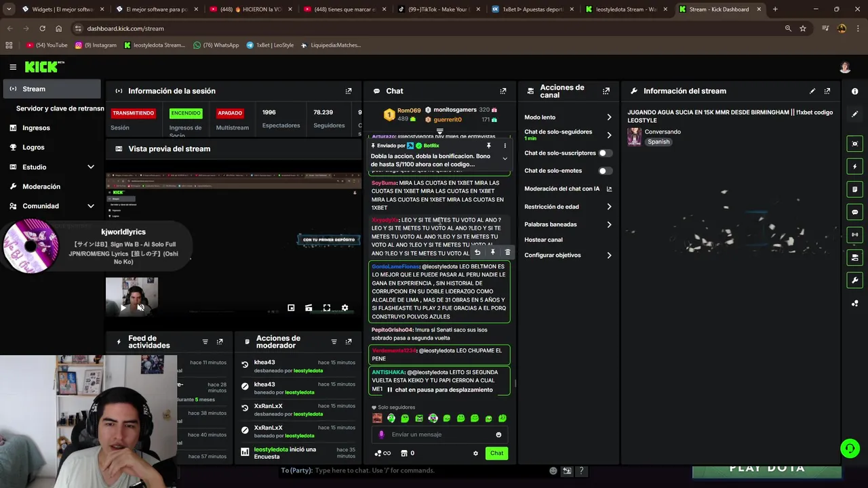Unmute the stream preview volume
Screen dimensions: 868x488
point(141,308)
